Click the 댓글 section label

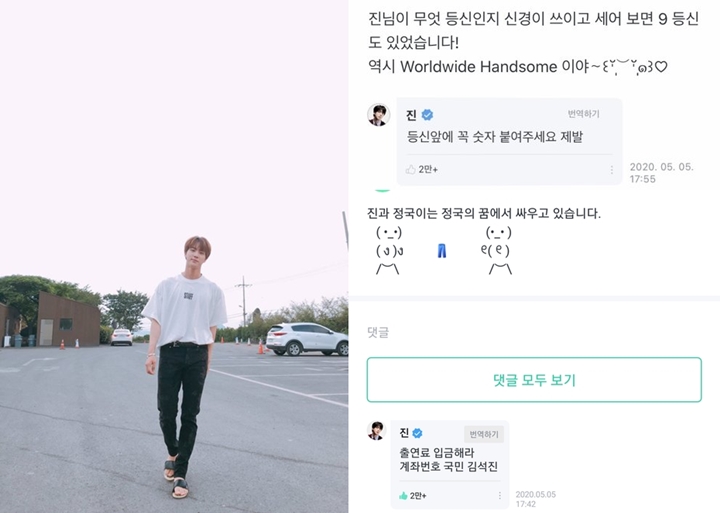pos(378,332)
